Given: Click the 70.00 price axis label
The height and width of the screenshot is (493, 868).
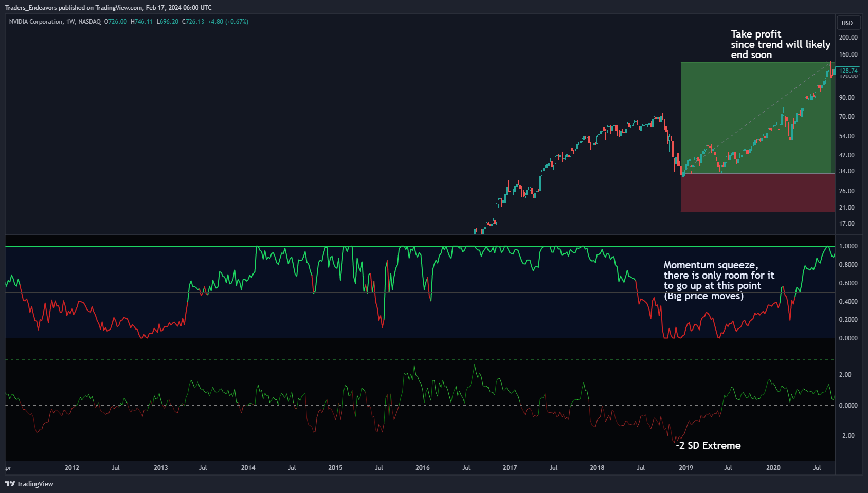Looking at the screenshot, I should (847, 117).
